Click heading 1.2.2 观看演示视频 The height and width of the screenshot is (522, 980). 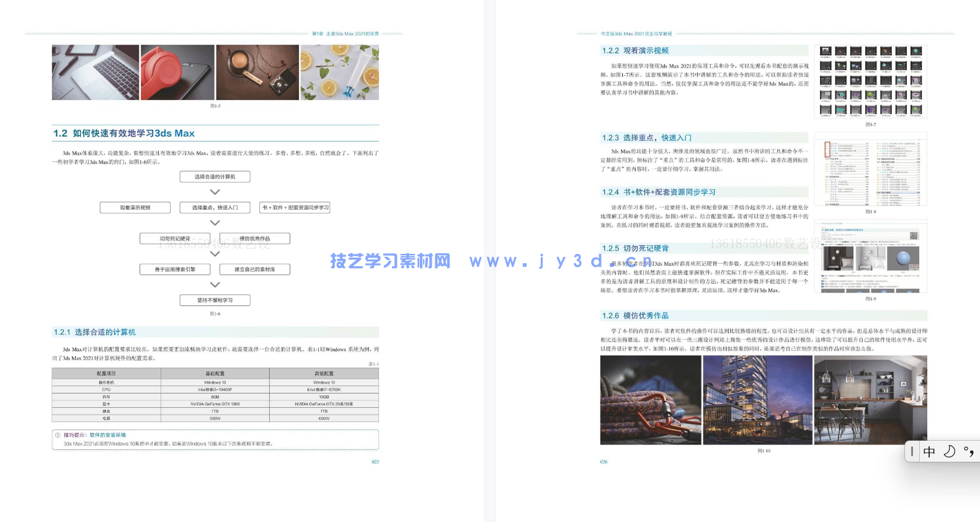pos(635,51)
